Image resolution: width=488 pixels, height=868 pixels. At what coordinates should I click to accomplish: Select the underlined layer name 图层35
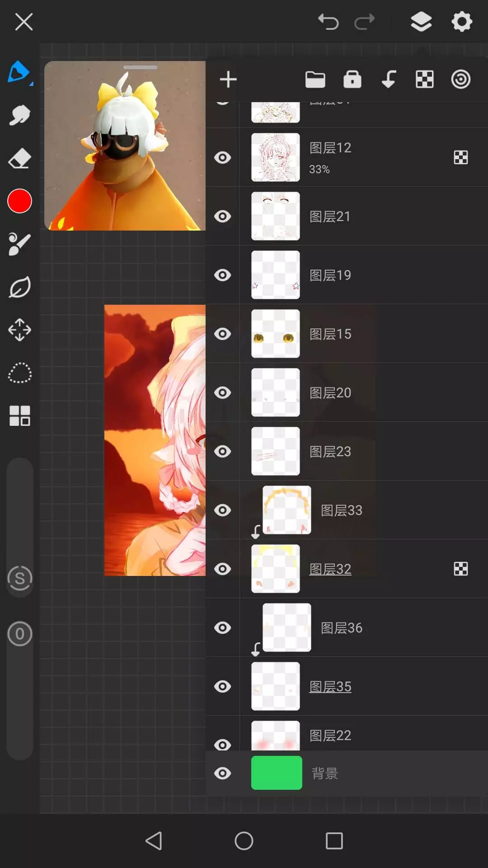coord(330,686)
